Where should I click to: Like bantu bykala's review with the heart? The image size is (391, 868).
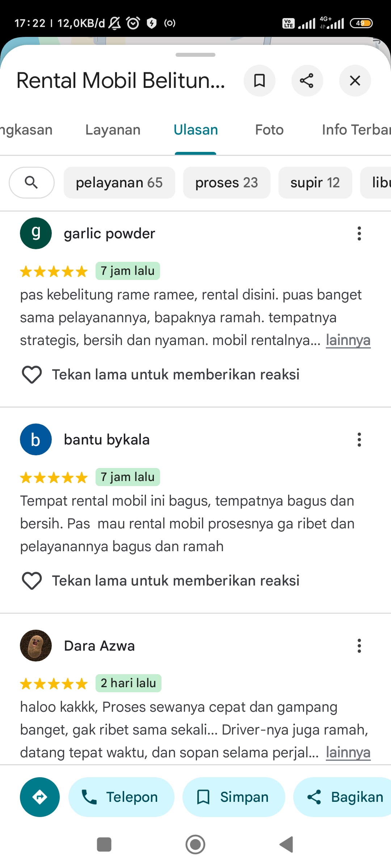point(32,581)
